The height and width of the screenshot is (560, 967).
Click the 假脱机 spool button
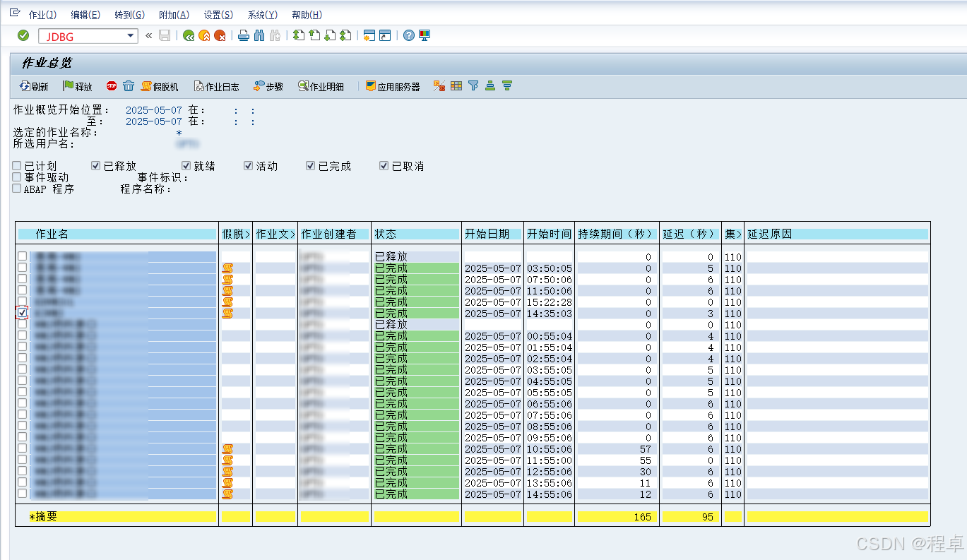(160, 86)
